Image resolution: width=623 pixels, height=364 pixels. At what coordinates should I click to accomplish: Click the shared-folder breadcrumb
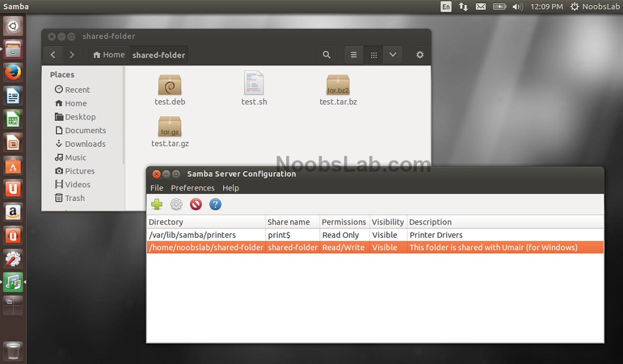(158, 55)
